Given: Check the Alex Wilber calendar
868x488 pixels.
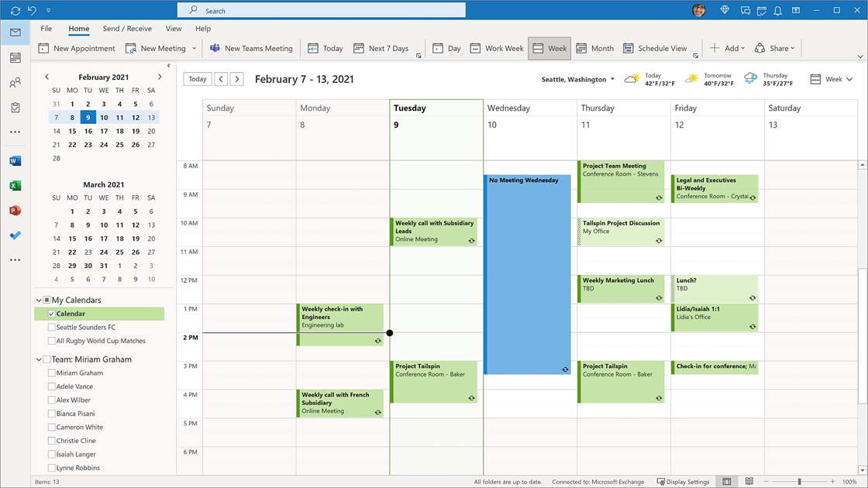Looking at the screenshot, I should point(51,400).
